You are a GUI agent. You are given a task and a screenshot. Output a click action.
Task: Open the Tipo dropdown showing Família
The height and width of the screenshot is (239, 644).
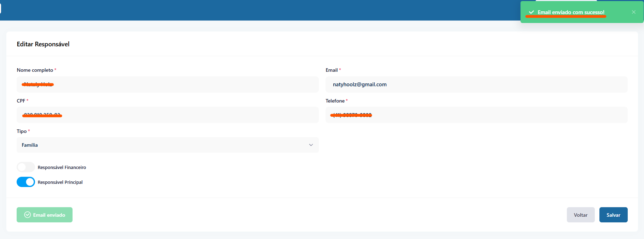(168, 145)
